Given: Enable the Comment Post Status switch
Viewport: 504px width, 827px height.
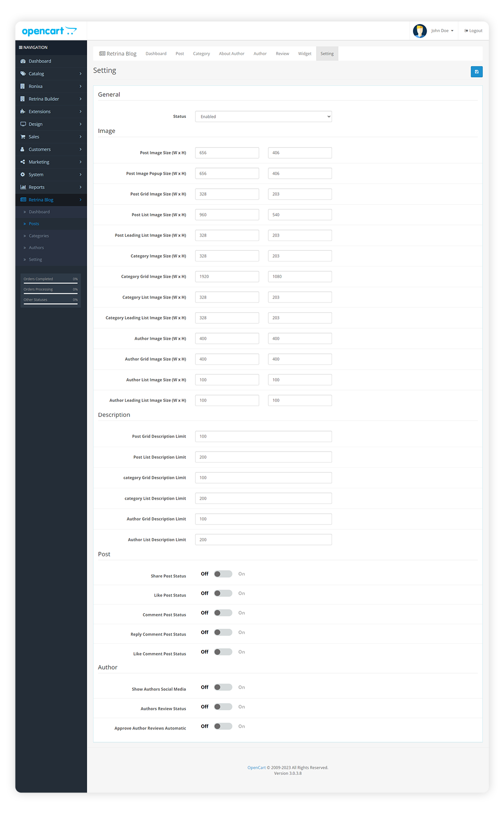Looking at the screenshot, I should point(223,613).
